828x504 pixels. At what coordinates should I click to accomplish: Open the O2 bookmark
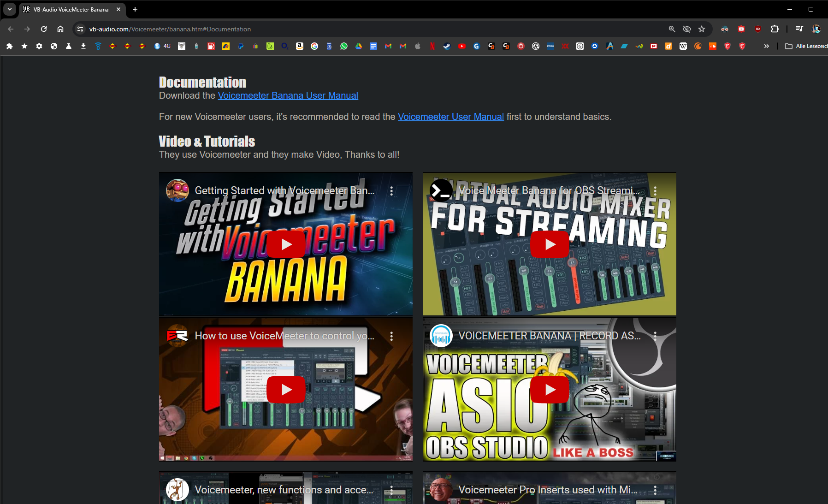click(x=285, y=46)
